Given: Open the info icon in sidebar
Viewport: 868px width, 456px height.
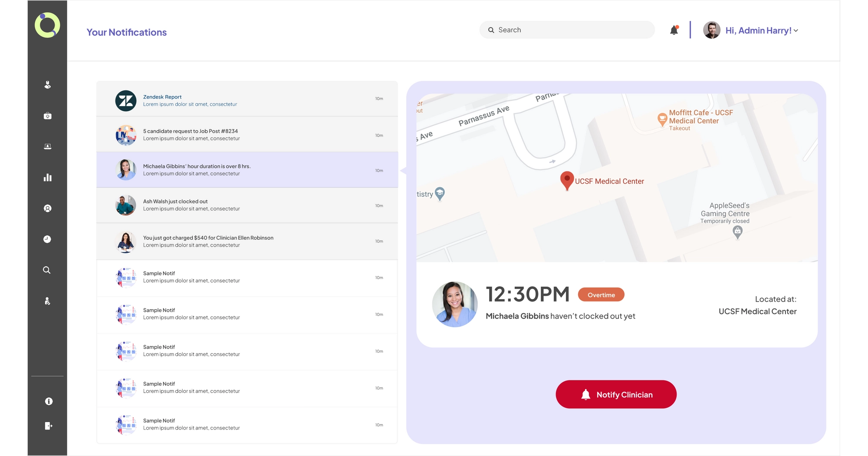Looking at the screenshot, I should click(49, 401).
